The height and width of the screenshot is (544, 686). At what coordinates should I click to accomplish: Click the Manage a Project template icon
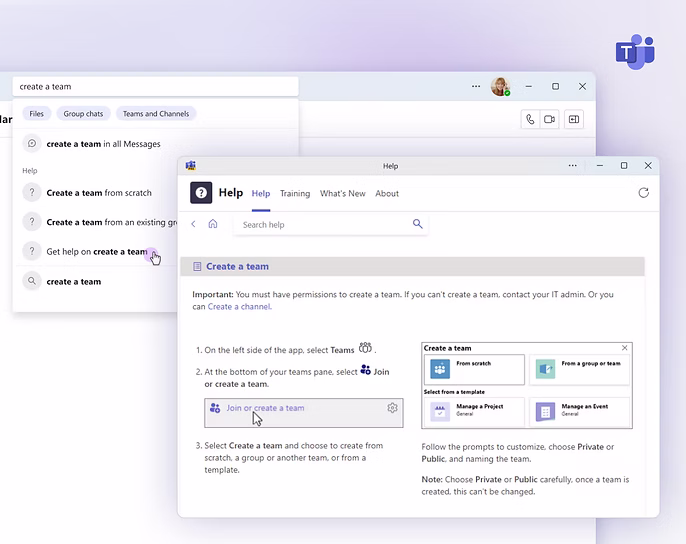point(440,412)
